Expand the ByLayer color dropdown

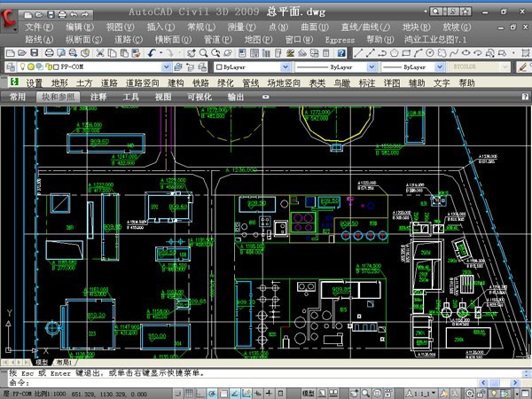pyautogui.click(x=286, y=66)
